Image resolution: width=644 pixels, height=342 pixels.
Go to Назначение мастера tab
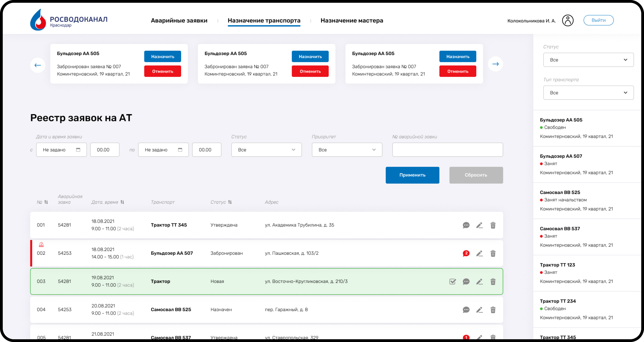352,21
